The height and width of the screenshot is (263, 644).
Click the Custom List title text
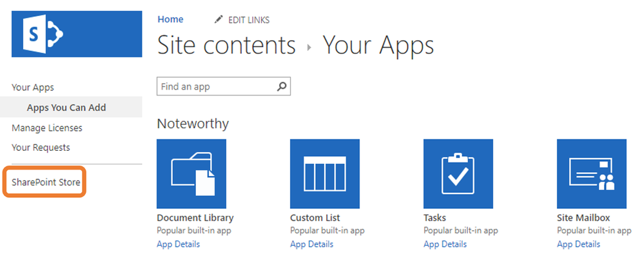tap(315, 218)
